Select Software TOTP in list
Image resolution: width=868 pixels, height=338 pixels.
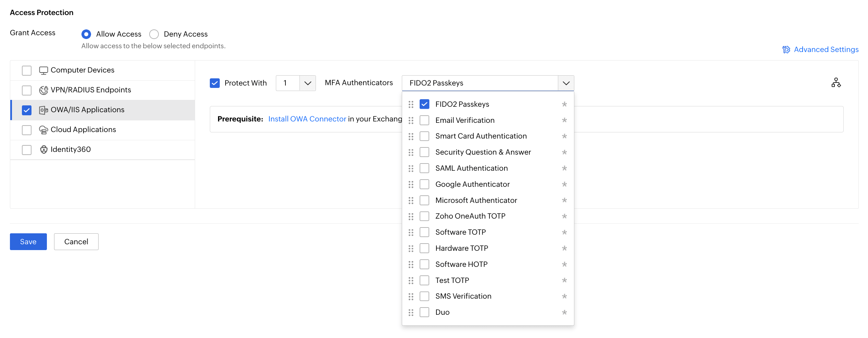click(424, 232)
